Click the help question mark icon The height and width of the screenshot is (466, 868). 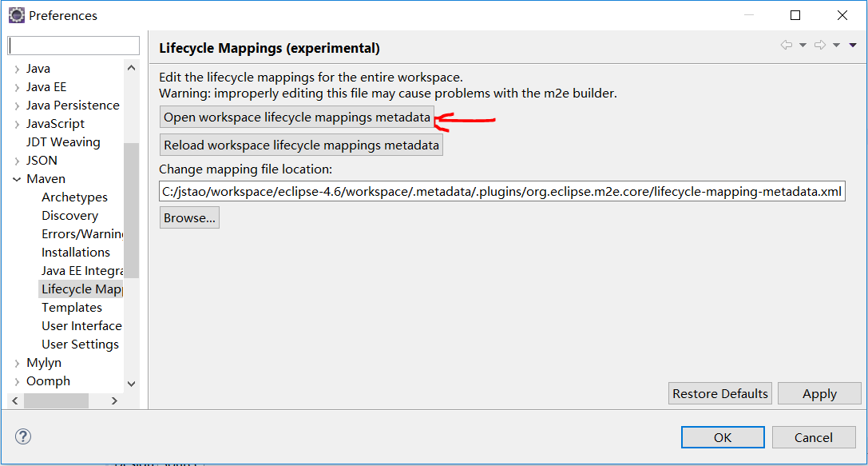coord(23,436)
